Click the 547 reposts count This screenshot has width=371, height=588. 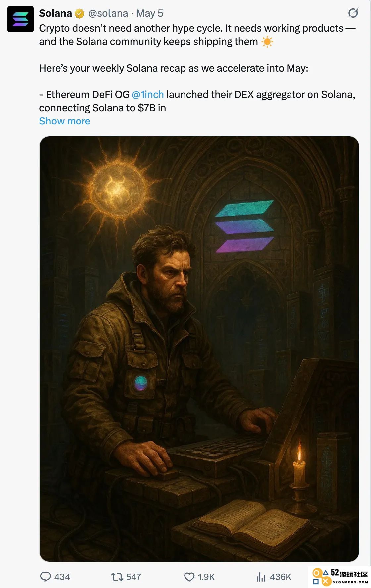[x=133, y=577]
